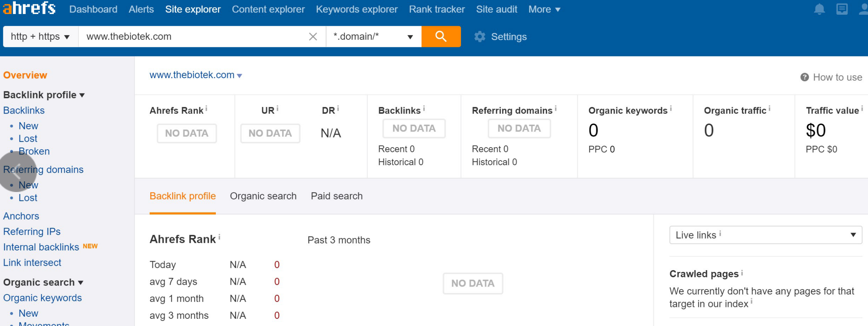Click info icon beside Organic traffic

point(769,109)
